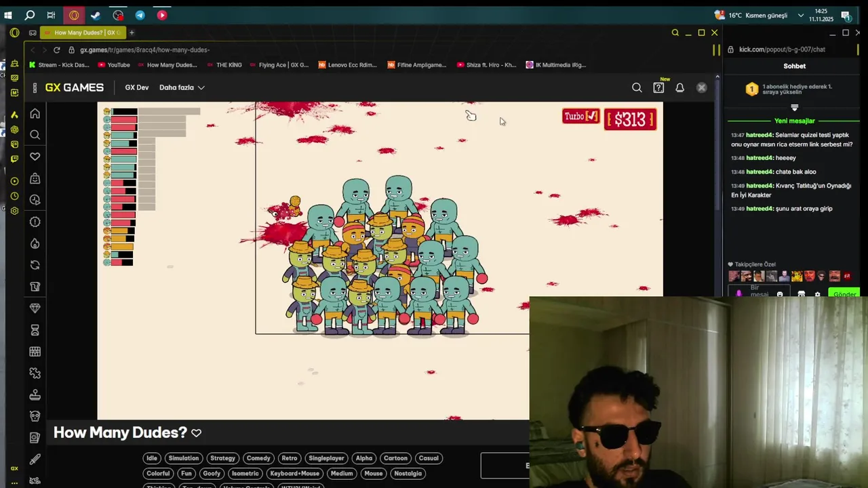This screenshot has height=488, width=868.
Task: Select the Idle tag
Action: point(152,458)
